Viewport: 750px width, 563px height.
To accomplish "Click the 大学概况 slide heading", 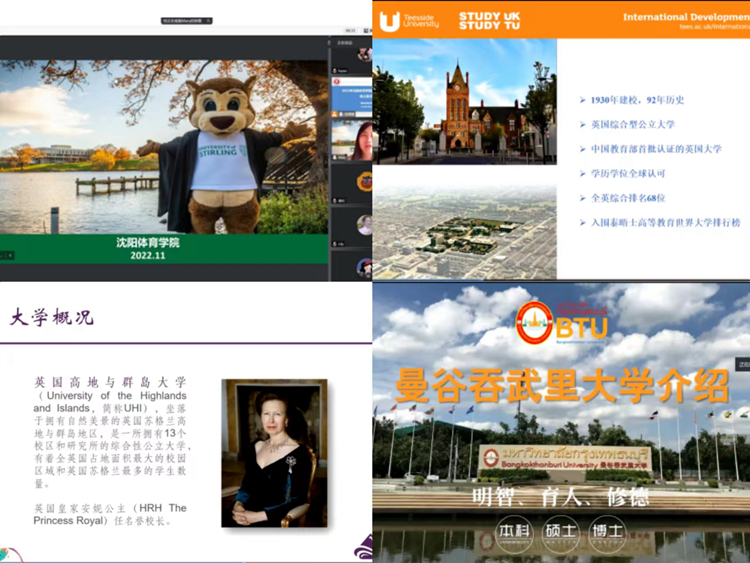I will pyautogui.click(x=51, y=317).
